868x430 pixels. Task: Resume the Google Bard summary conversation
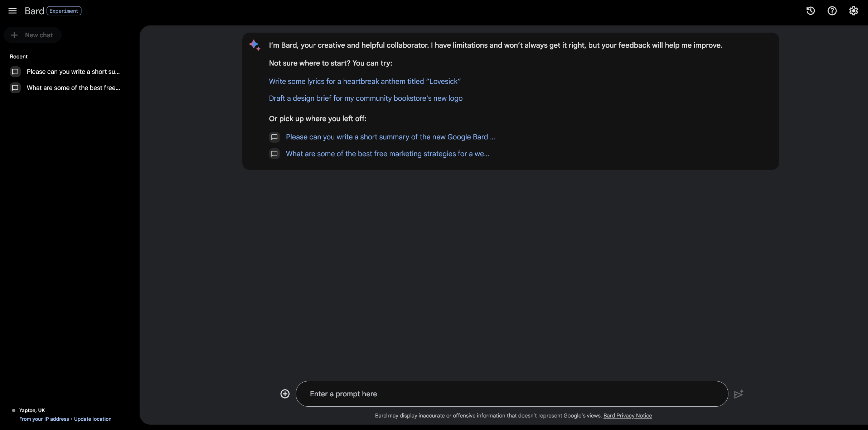[390, 137]
